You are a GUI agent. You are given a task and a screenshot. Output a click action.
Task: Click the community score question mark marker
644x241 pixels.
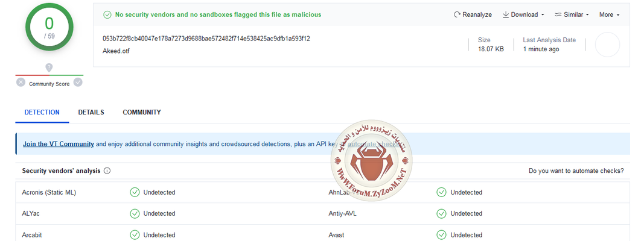[x=49, y=68]
